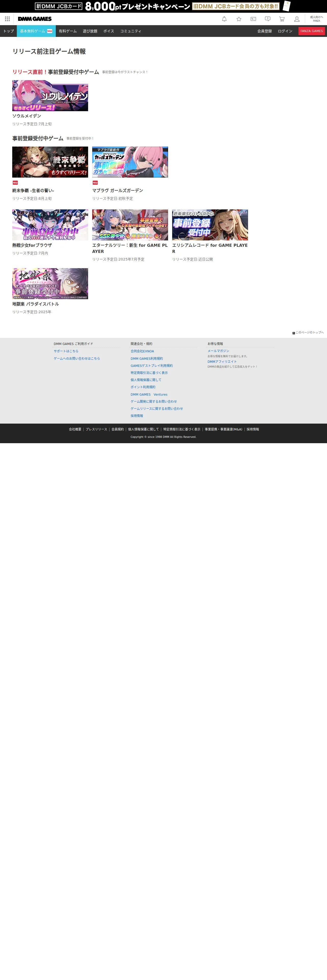Open 合同会社EXNOA footer link
Image resolution: width=327 pixels, height=980 pixels.
pos(142,351)
